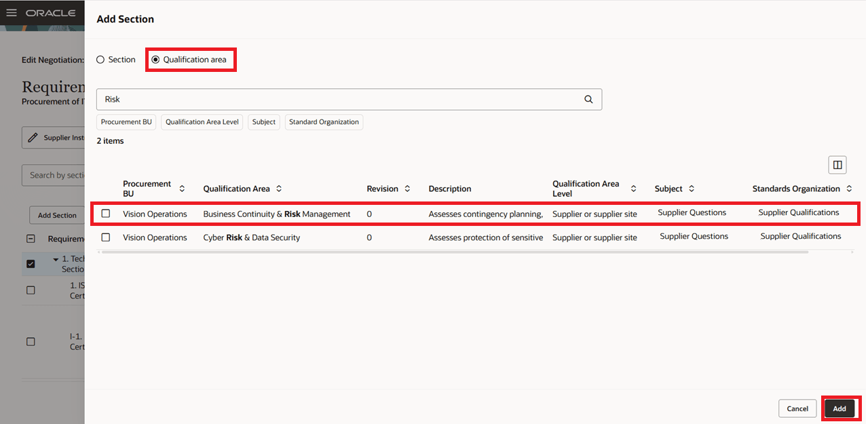Viewport: 868px width, 424px height.
Task: Open the Subject filter chip
Action: coord(264,122)
